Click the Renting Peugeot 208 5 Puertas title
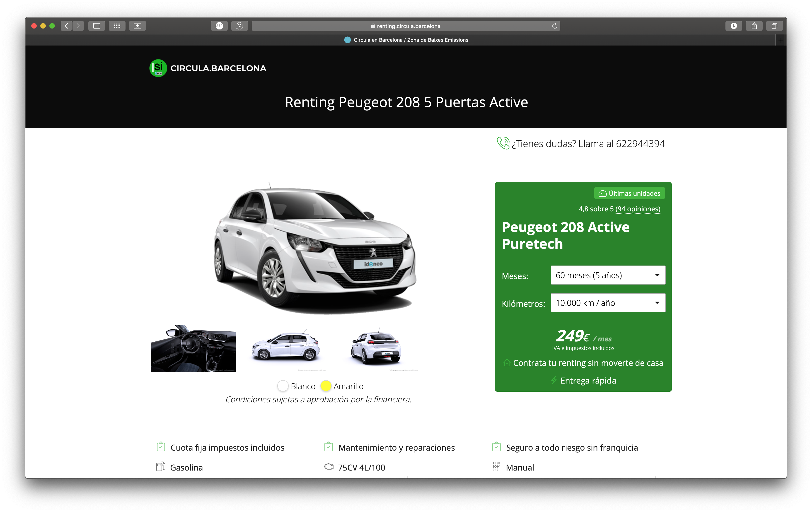 pos(406,102)
